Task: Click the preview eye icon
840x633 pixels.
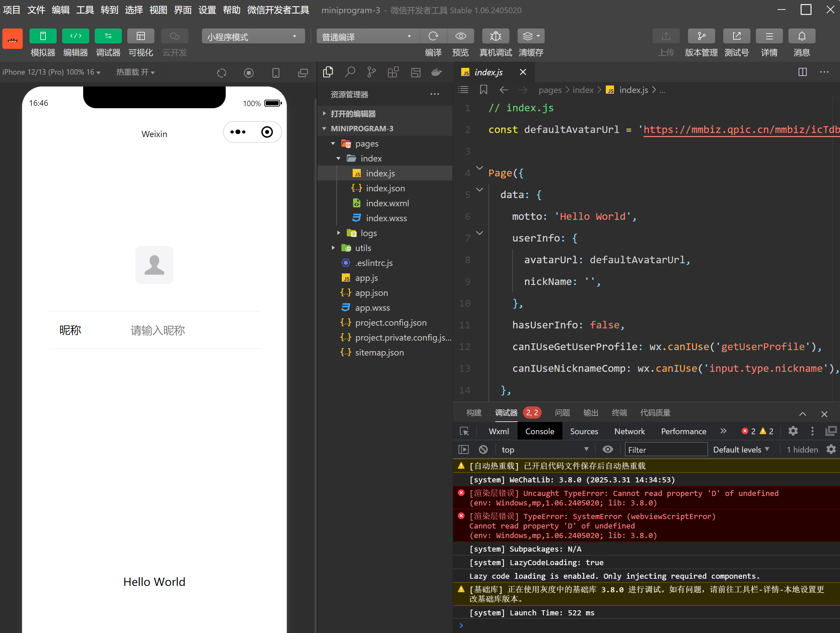Action: 461,36
